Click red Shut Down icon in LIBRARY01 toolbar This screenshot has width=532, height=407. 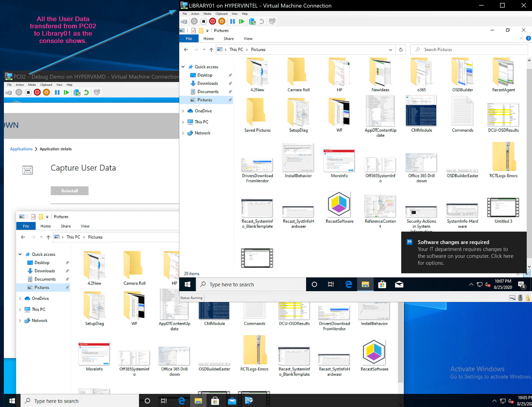[x=213, y=22]
